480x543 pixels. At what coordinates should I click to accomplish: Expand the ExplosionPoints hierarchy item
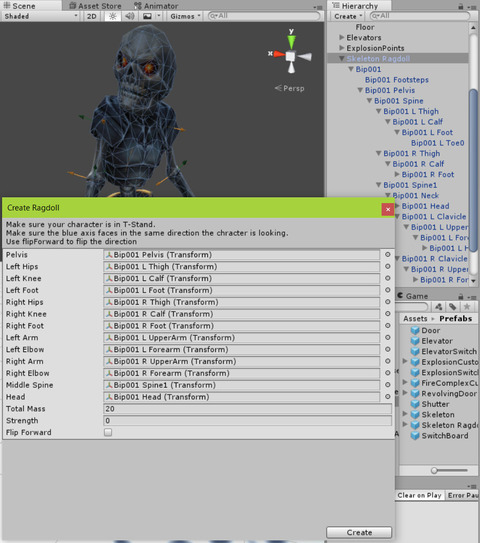click(x=342, y=48)
